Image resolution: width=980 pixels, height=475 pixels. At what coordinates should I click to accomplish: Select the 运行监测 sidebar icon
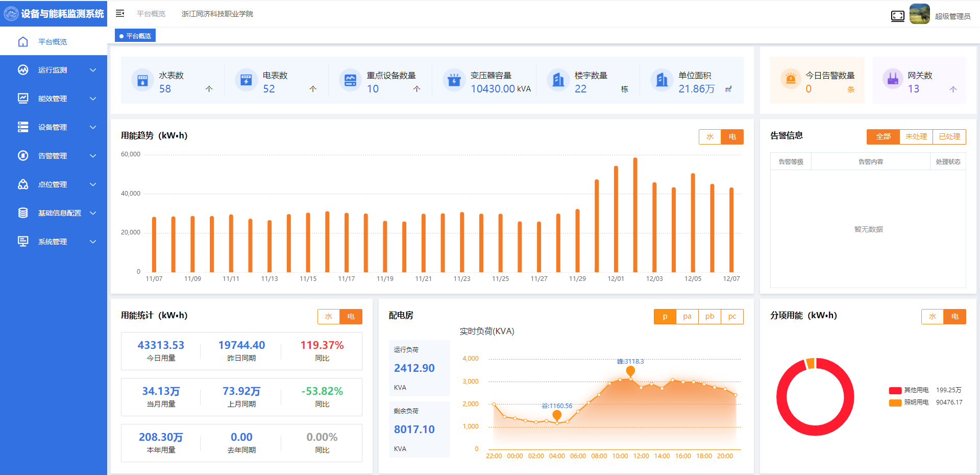[23, 69]
